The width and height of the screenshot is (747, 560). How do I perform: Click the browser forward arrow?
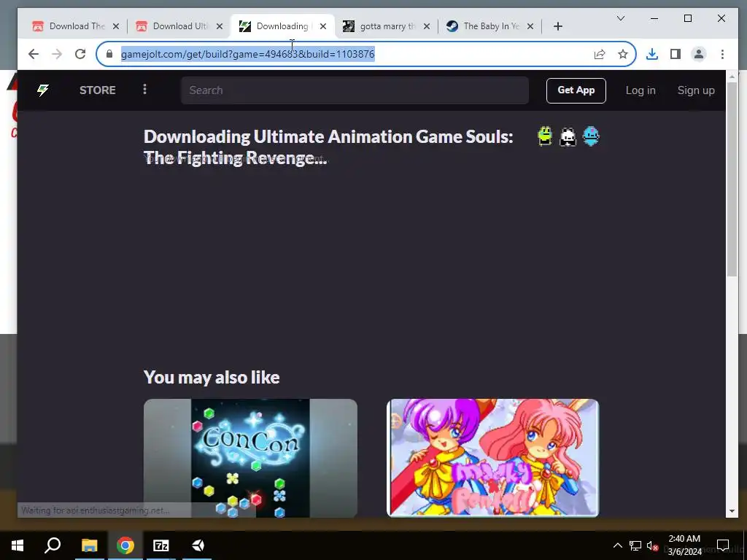pos(57,54)
